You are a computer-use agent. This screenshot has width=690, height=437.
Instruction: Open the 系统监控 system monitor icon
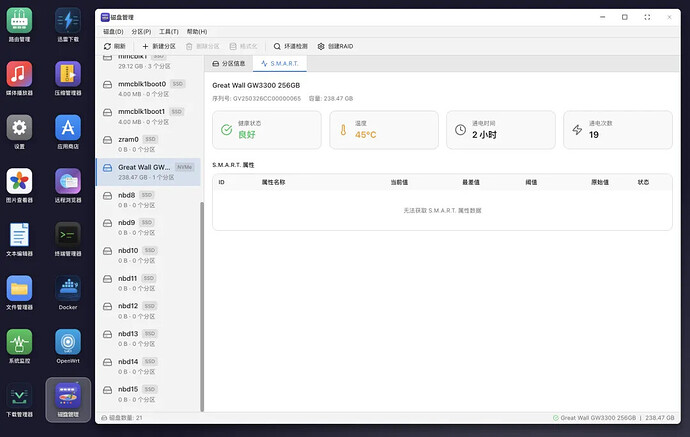[19, 347]
